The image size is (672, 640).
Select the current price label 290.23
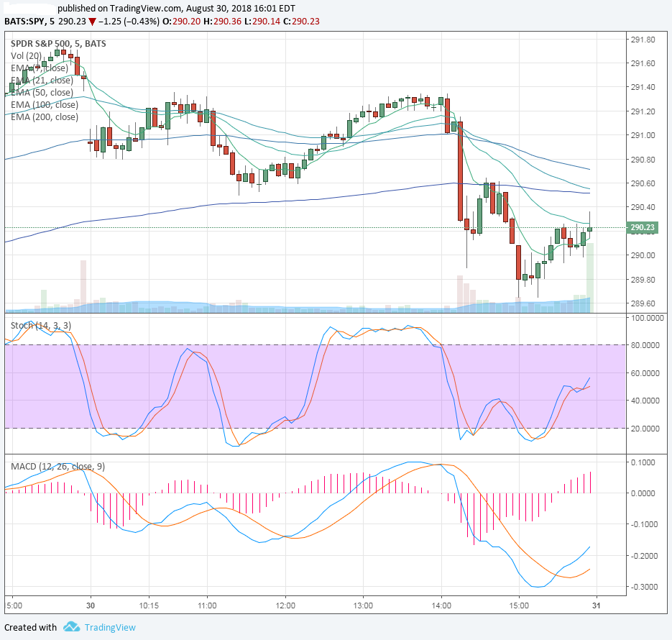[643, 228]
